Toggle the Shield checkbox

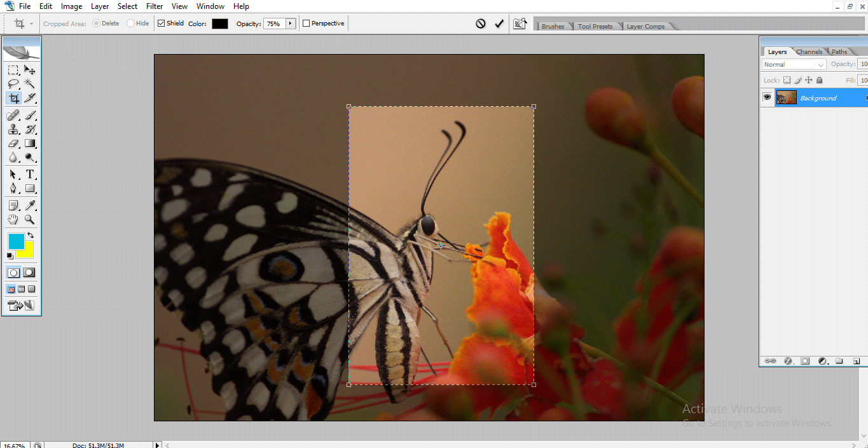click(161, 24)
